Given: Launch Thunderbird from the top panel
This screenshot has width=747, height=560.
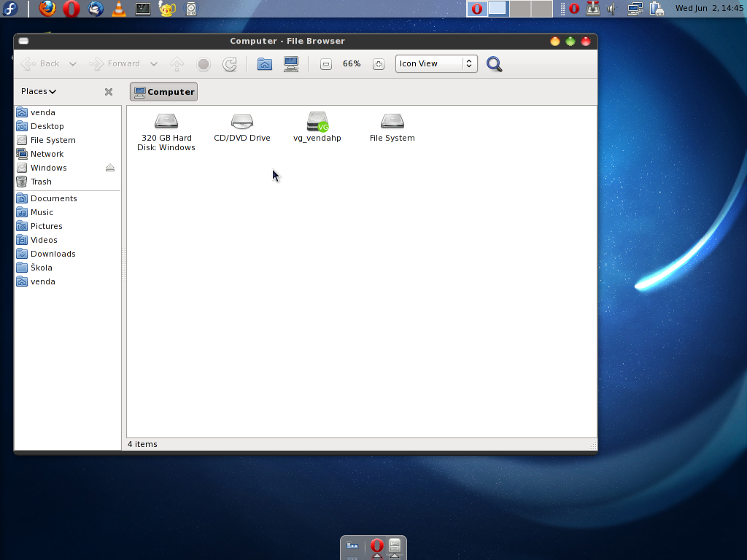Looking at the screenshot, I should pyautogui.click(x=96, y=9).
